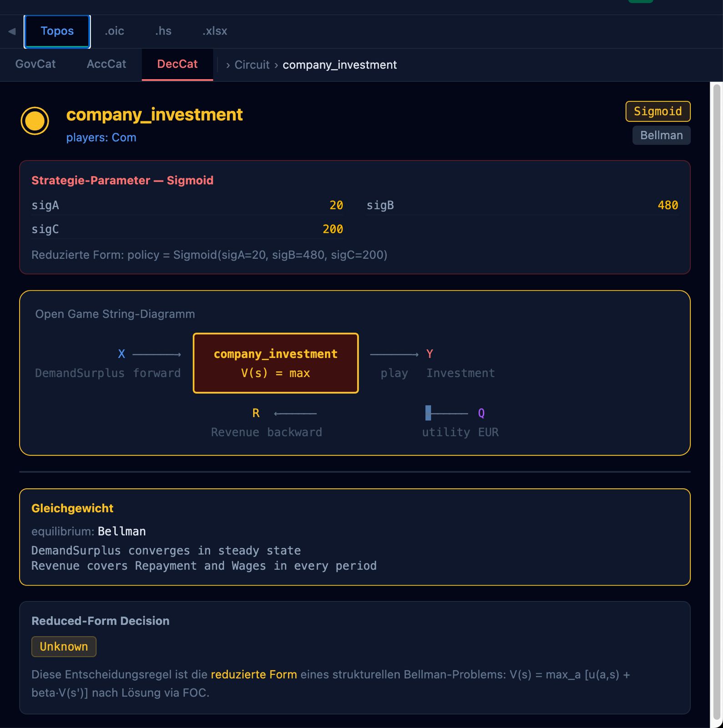723x728 pixels.
Task: Click the 'utility EUR' label
Action: tap(460, 433)
